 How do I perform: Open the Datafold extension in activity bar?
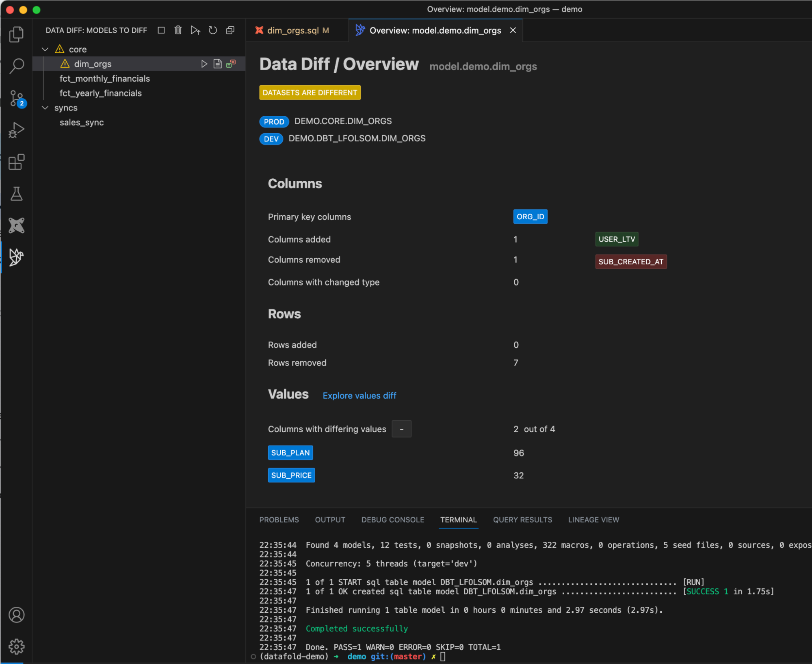[x=16, y=257]
